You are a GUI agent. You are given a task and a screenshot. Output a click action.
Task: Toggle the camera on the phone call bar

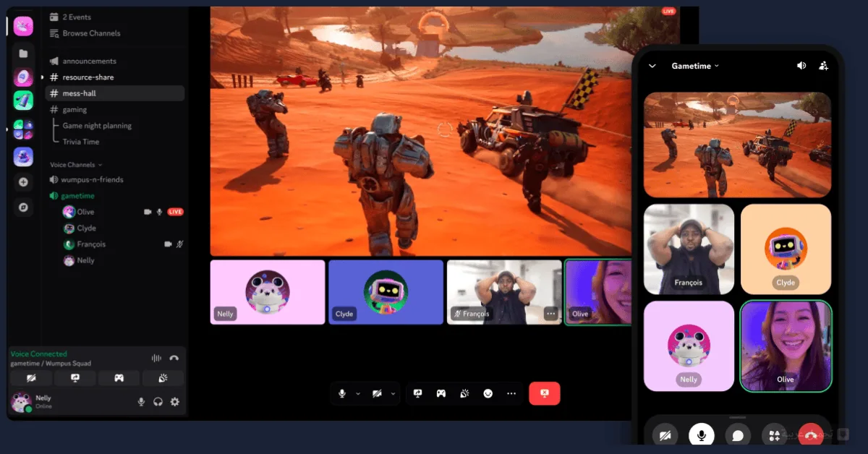click(664, 435)
